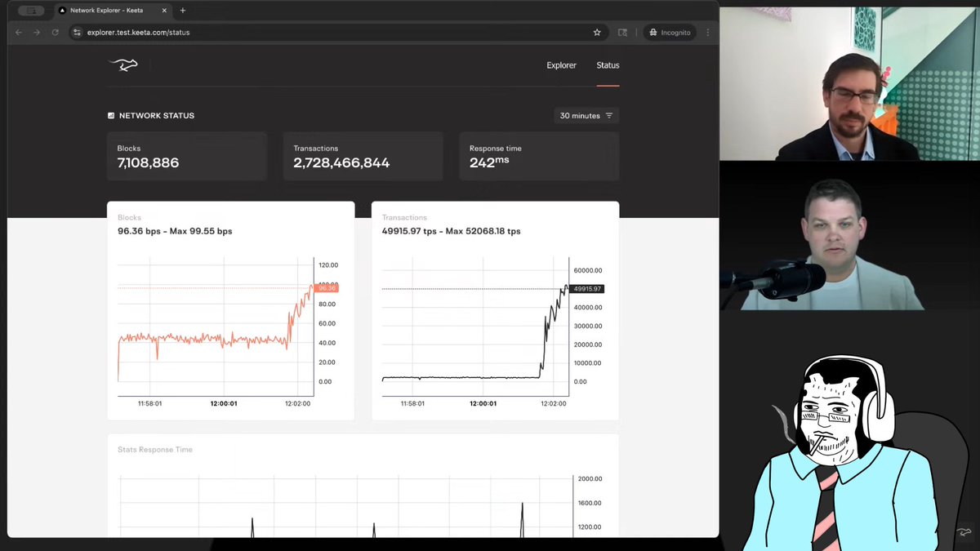Click the Stats Response Time chart label
The width and height of the screenshot is (980, 551).
point(154,450)
